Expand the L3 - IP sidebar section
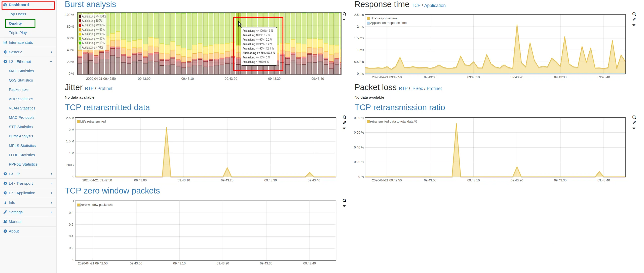Viewport: 644px width, 273px height. [14, 174]
